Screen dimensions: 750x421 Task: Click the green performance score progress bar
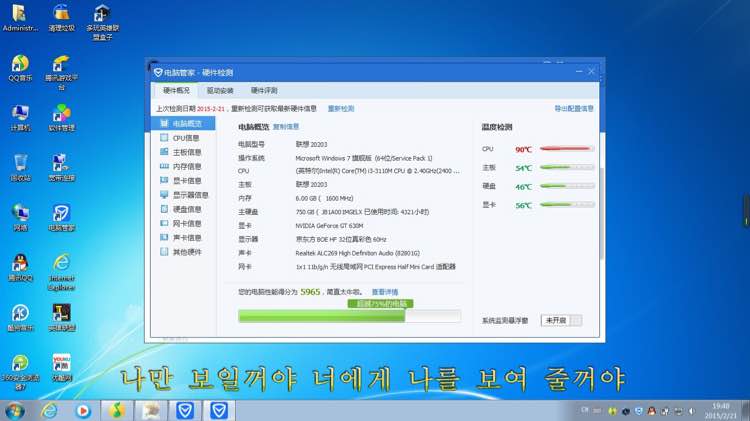(350, 316)
